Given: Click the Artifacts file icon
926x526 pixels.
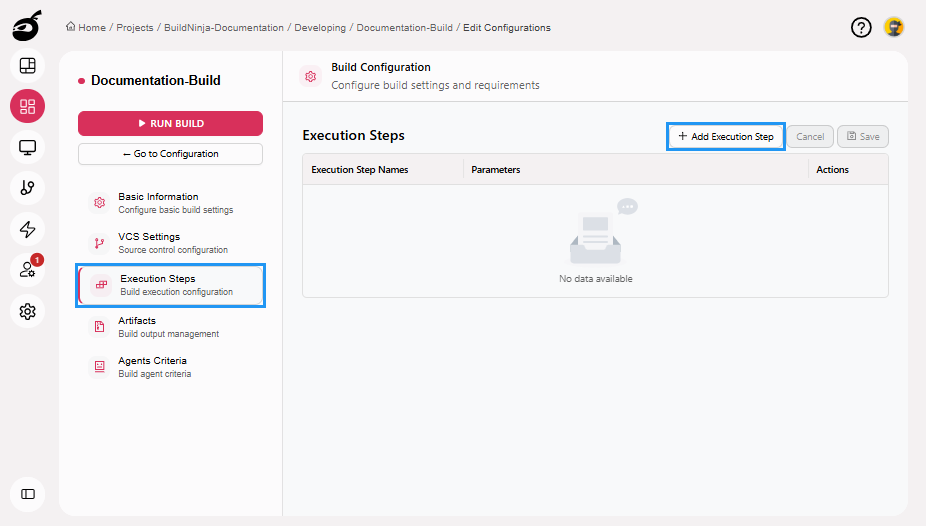Looking at the screenshot, I should [x=99, y=326].
